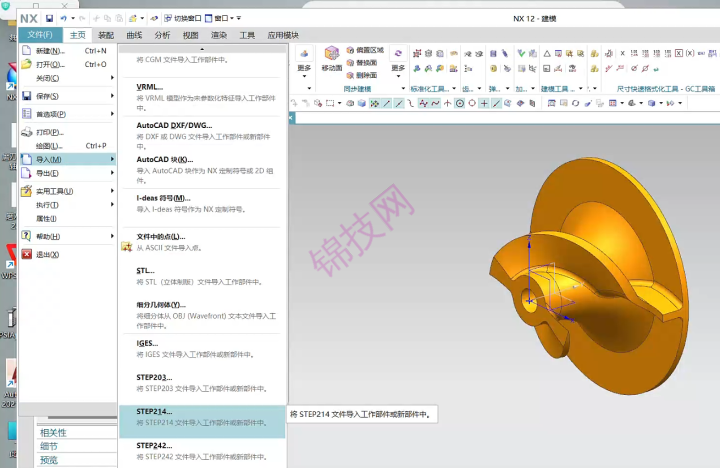Choose AutoCAD 块(K)... import option
This screenshot has width=720, height=468.
(202, 169)
